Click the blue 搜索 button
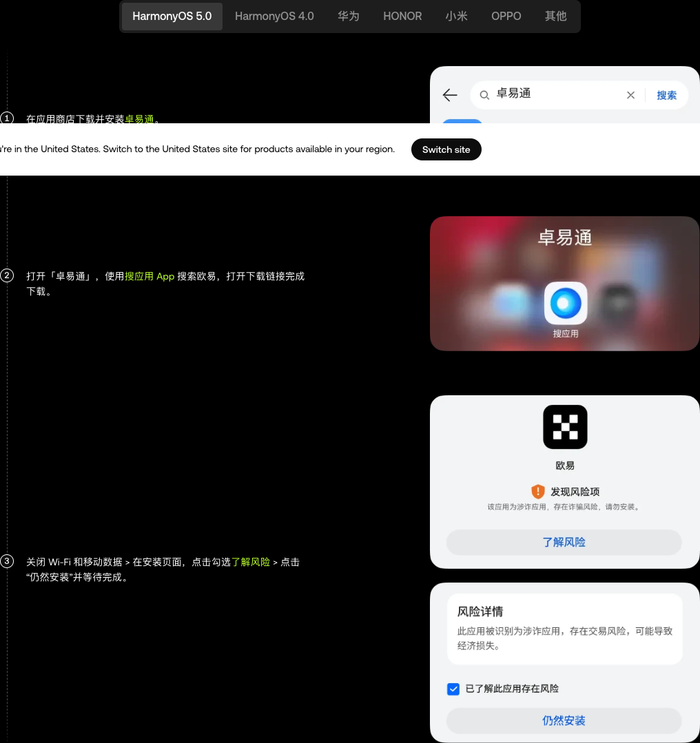The width and height of the screenshot is (700, 743). pos(666,95)
